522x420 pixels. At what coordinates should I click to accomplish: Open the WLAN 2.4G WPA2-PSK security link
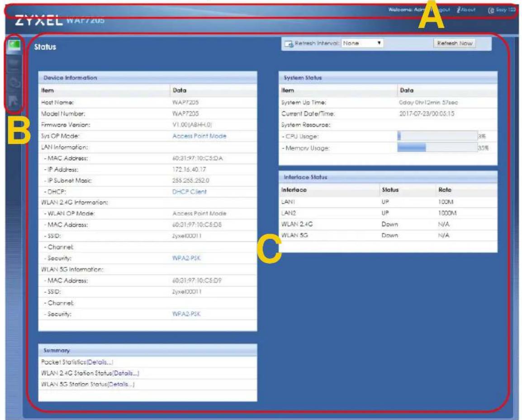click(186, 258)
